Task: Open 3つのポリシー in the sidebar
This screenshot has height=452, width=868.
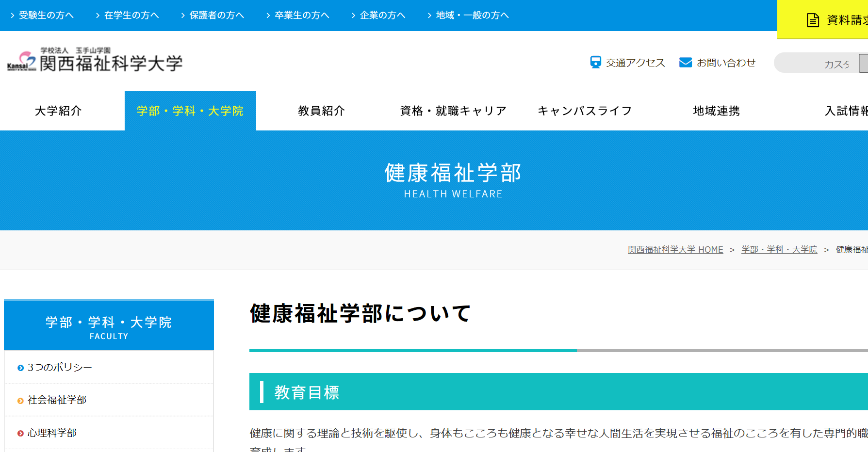Action: tap(60, 368)
